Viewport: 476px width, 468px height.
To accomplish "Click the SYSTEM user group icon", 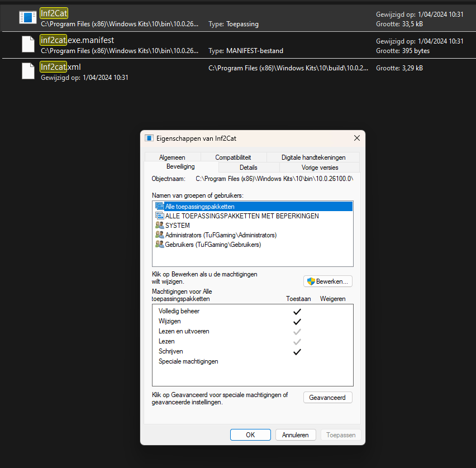I will tap(160, 225).
